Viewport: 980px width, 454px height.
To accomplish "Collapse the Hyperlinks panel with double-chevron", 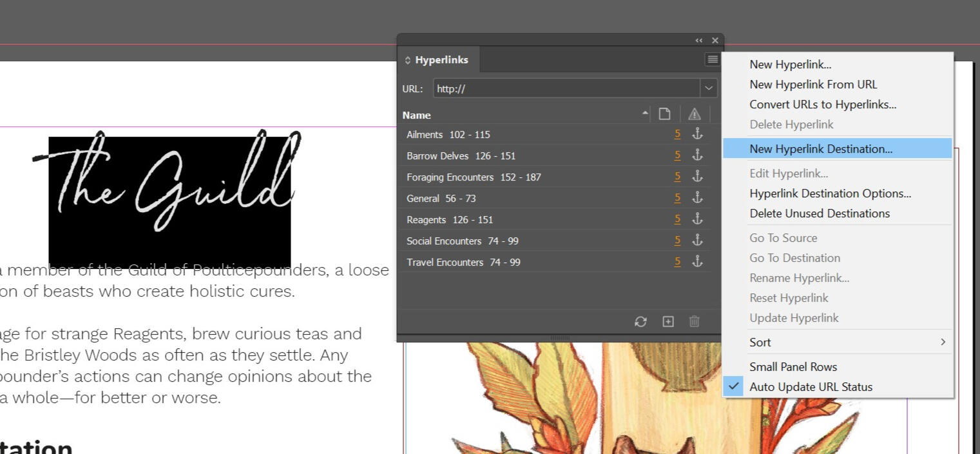I will (x=698, y=40).
